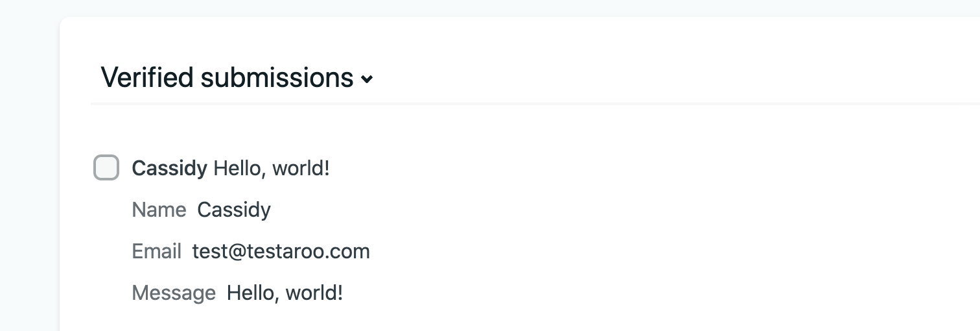This screenshot has height=331, width=980.
Task: Tick the checkbox beside Cassidy's submission
Action: (106, 168)
